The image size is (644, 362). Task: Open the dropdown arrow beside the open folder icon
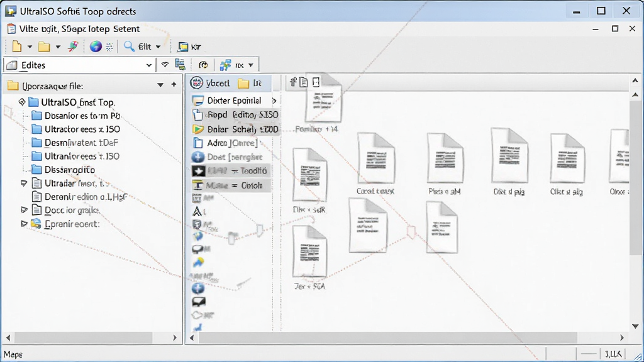click(58, 47)
